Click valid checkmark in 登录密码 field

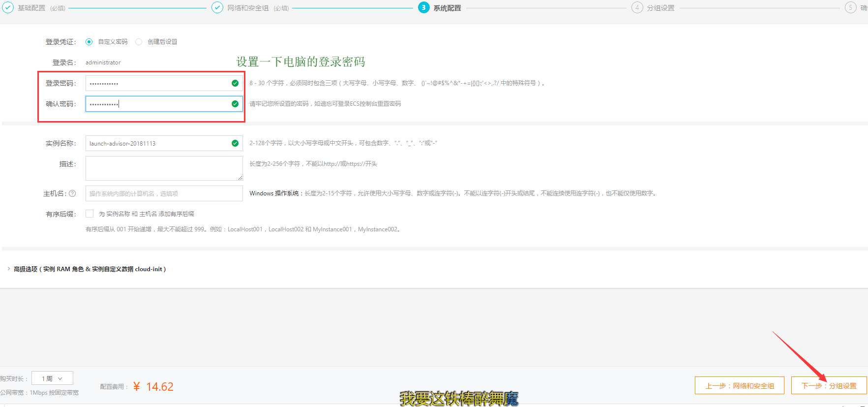tap(235, 83)
